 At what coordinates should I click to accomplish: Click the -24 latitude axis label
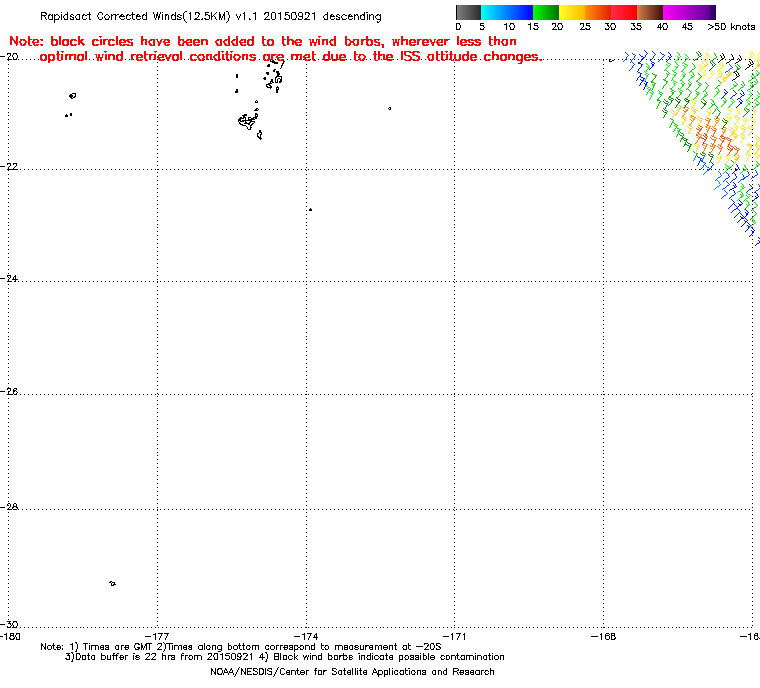click(x=9, y=279)
